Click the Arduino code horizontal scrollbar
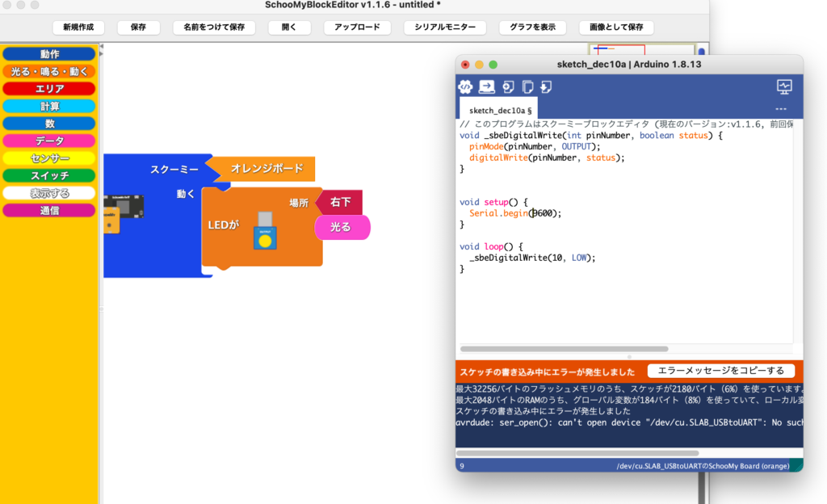 (x=564, y=349)
